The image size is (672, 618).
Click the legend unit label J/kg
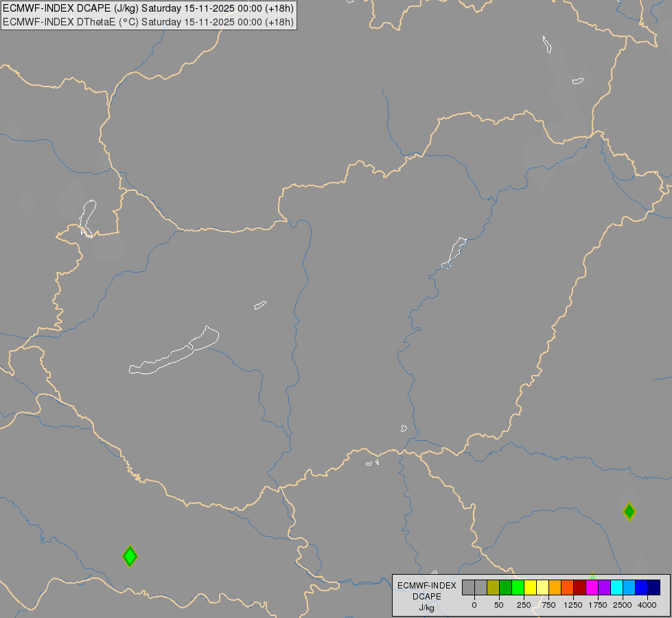coord(426,608)
